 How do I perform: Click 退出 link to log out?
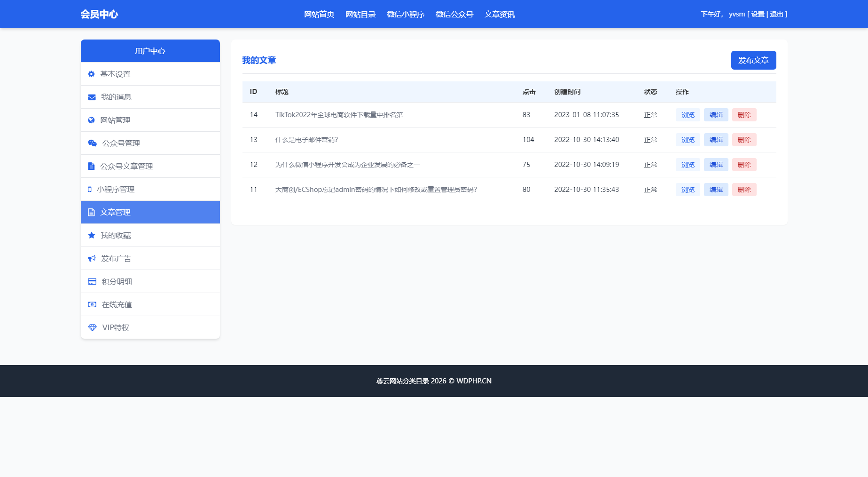776,14
